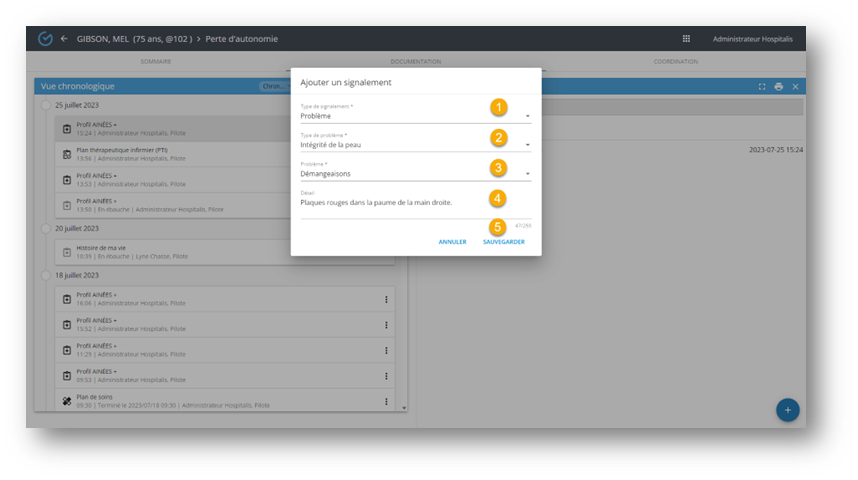Click the Hospitalis clock logo icon

point(44,39)
